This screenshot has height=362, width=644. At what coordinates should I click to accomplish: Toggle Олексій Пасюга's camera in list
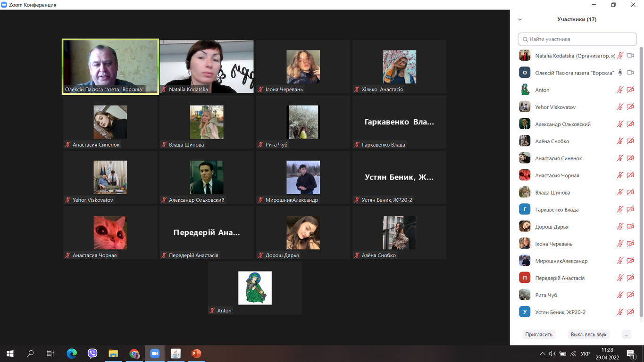click(x=630, y=73)
